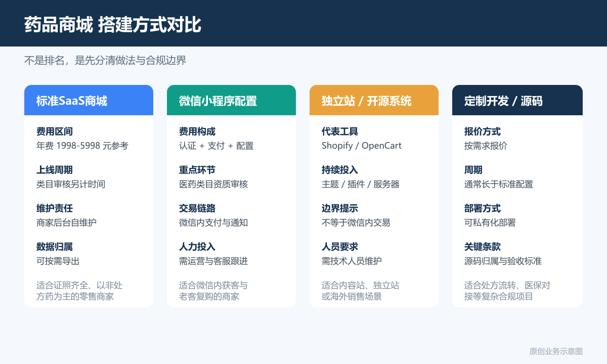
Task: Click the text 主题 / 插件 / 服务器
Action: tap(361, 184)
